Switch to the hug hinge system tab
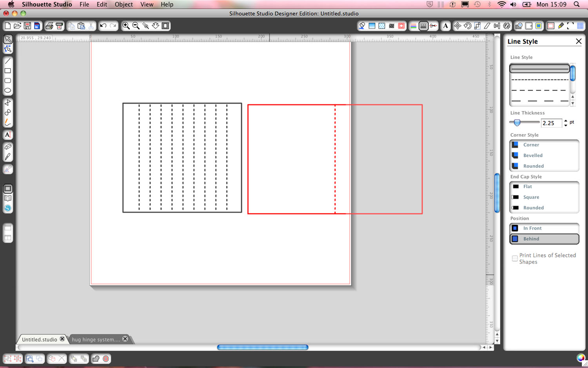Image resolution: width=588 pixels, height=368 pixels. coord(96,339)
